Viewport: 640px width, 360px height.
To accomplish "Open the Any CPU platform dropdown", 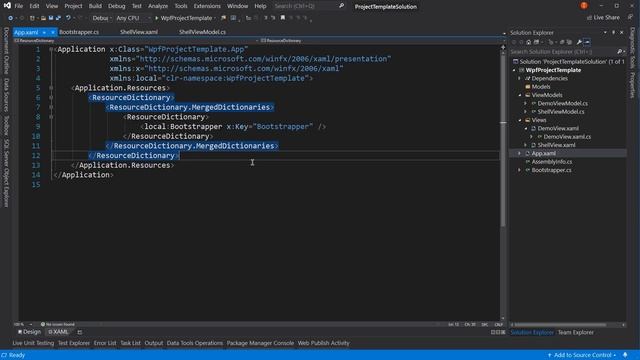I will [x=133, y=18].
